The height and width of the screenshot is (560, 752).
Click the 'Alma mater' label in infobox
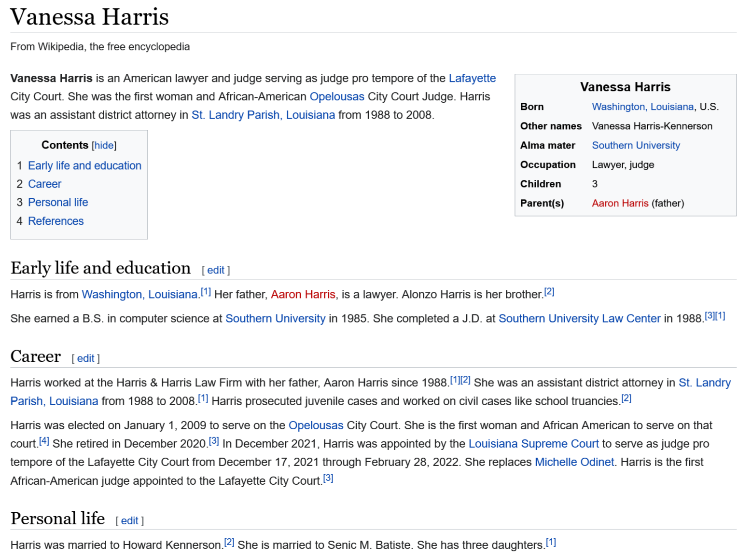[547, 145]
